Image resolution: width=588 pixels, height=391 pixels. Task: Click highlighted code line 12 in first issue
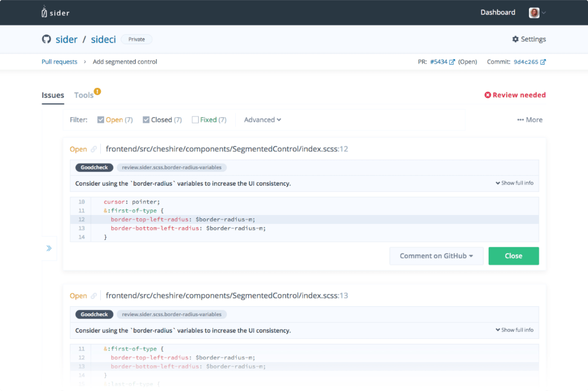coord(304,219)
